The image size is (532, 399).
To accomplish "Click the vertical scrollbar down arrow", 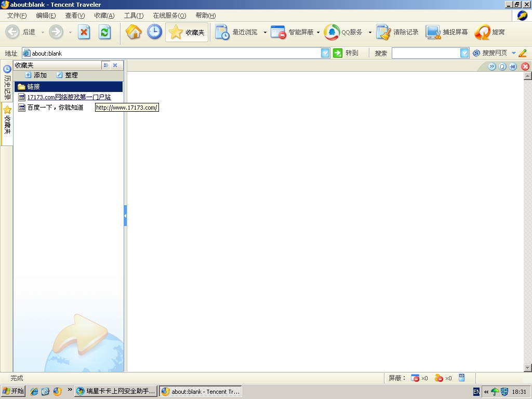I will click(x=528, y=368).
